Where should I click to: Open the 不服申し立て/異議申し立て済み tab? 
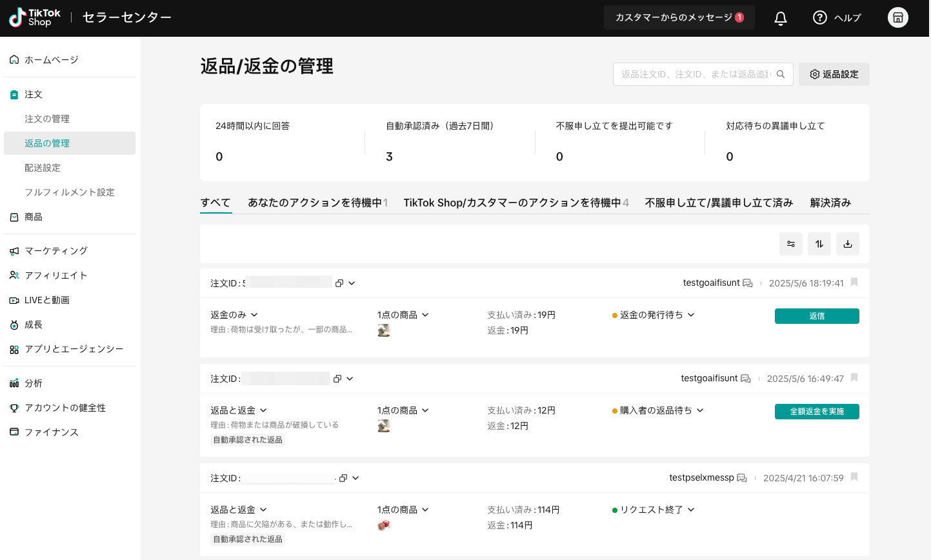(x=719, y=202)
